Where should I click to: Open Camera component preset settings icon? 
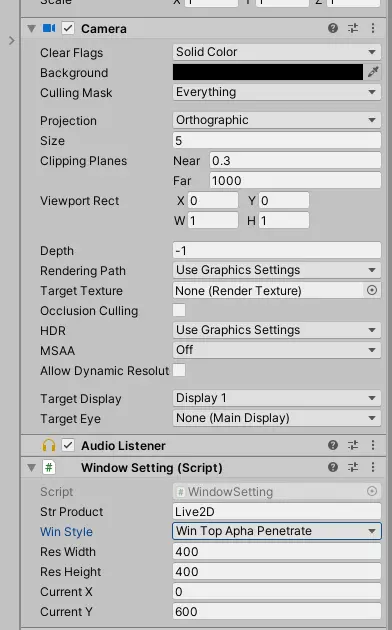click(353, 28)
